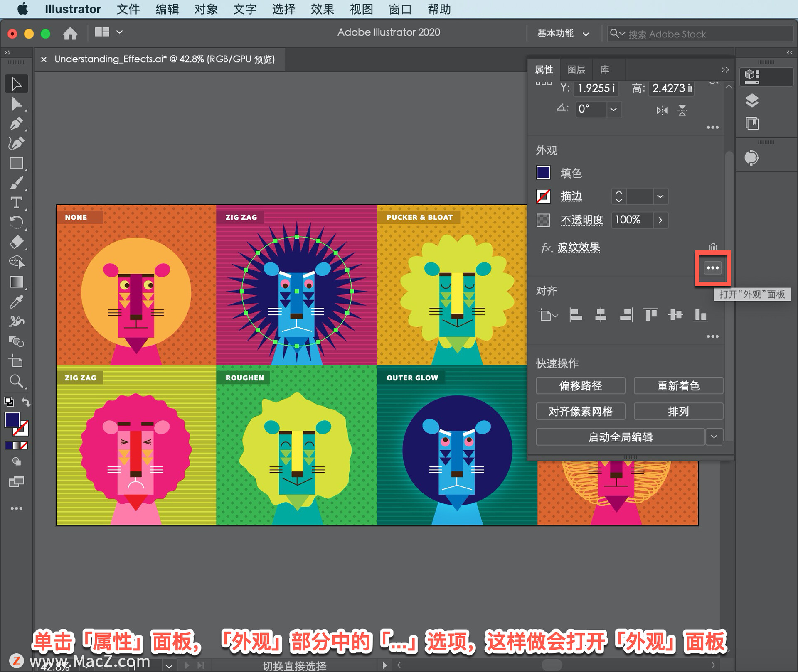Select the Rectangle tool

click(17, 163)
